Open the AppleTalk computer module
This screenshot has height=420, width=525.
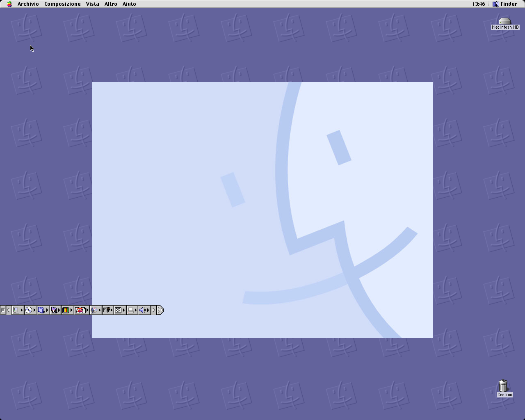point(18,310)
